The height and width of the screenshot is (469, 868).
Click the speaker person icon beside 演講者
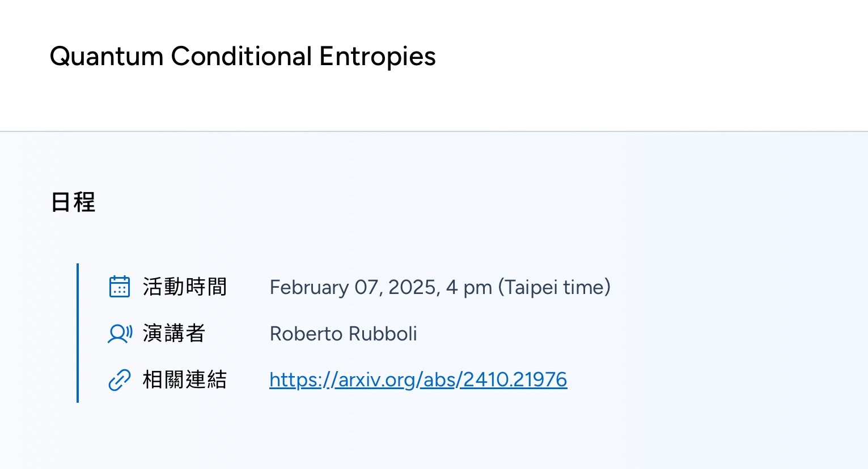tap(120, 334)
